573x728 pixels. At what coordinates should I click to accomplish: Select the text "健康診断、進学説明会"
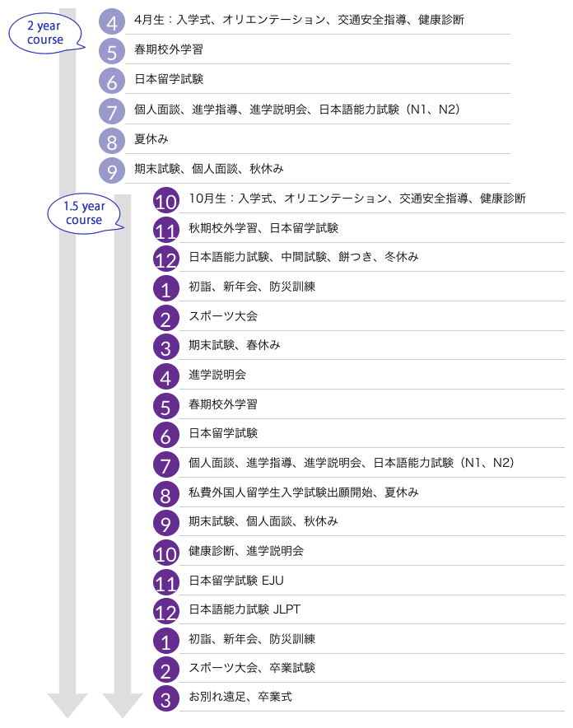point(246,551)
